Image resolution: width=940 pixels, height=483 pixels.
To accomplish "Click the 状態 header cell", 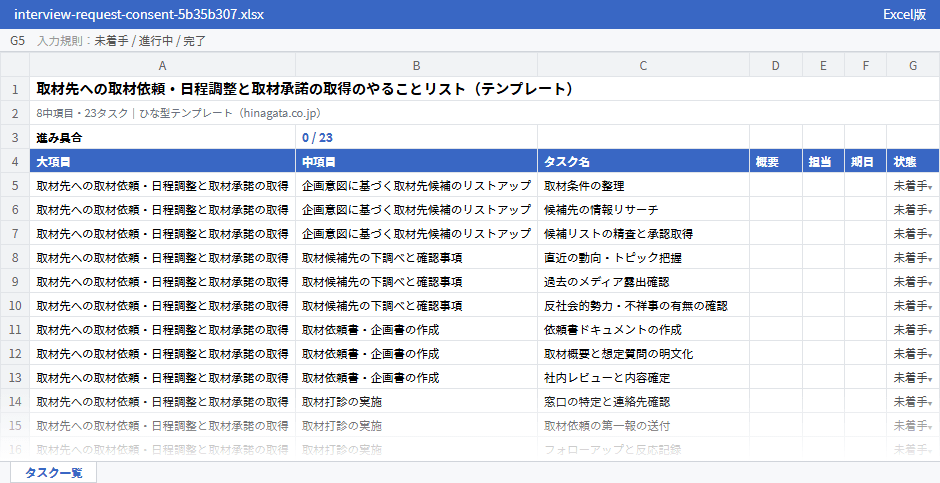I will coord(913,161).
